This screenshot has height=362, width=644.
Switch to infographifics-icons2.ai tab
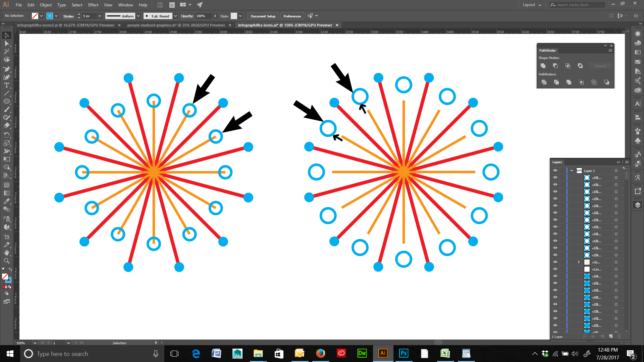65,25
